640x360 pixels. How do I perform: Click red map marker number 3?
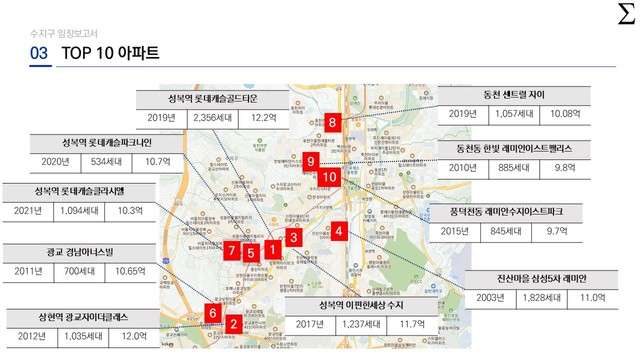(x=293, y=238)
